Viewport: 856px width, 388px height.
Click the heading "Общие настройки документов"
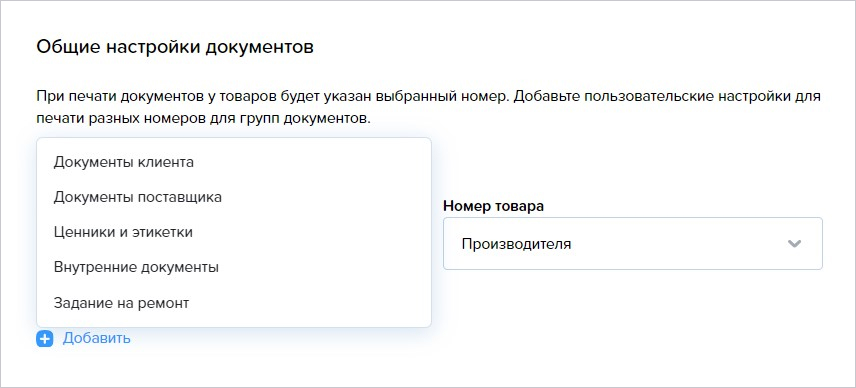coord(175,47)
